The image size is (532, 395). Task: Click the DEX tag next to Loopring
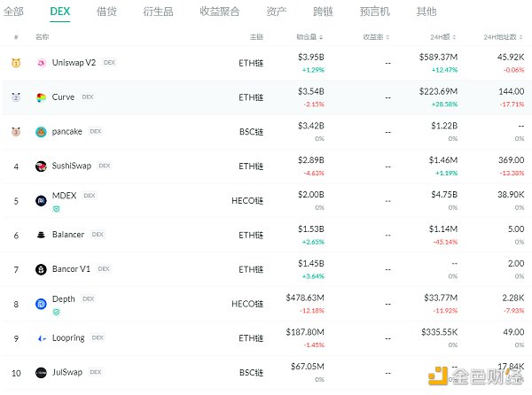(x=98, y=337)
